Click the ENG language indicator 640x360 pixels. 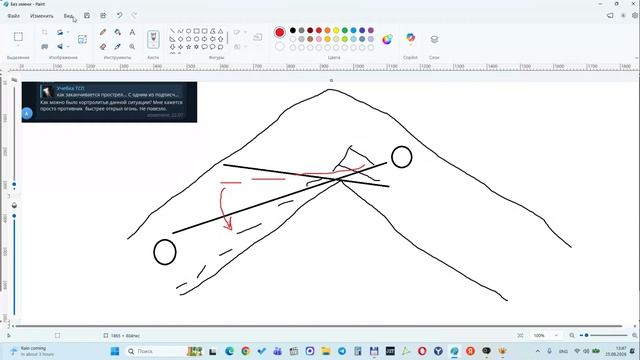click(563, 351)
